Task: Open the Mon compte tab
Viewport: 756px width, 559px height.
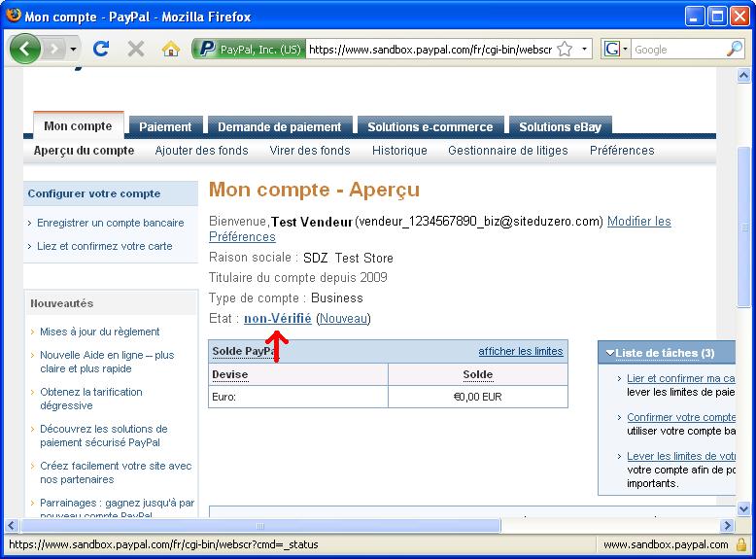Action: pos(78,125)
